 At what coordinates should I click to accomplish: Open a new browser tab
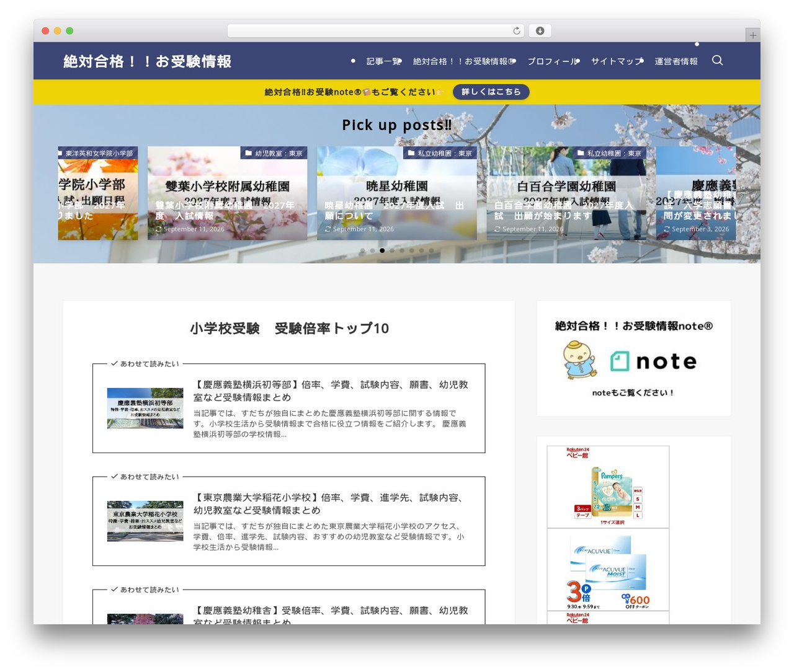[x=752, y=35]
